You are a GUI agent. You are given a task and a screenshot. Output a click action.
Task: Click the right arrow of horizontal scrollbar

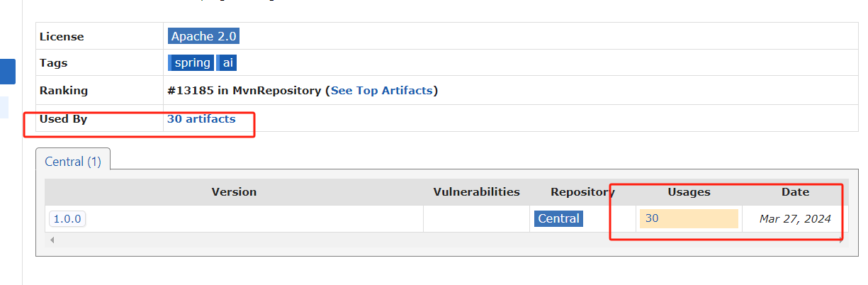click(x=840, y=240)
